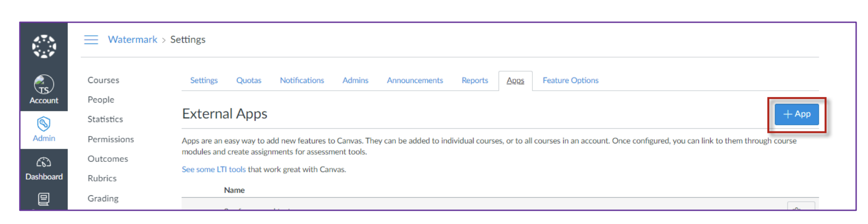The height and width of the screenshot is (224, 868).
Task: Click the Canvas logo icon
Action: 44,46
